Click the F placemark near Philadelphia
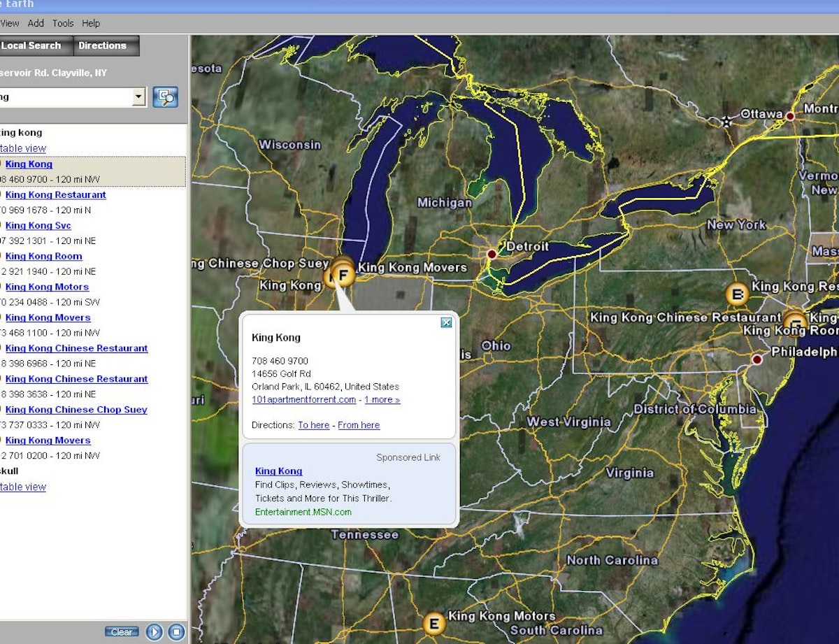The width and height of the screenshot is (839, 644). (796, 322)
